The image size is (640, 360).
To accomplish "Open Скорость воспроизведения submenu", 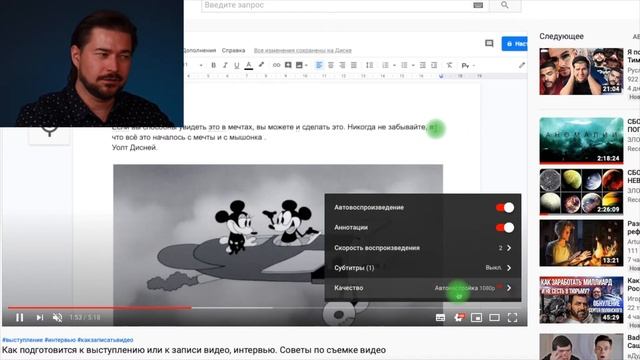I will coord(423,248).
